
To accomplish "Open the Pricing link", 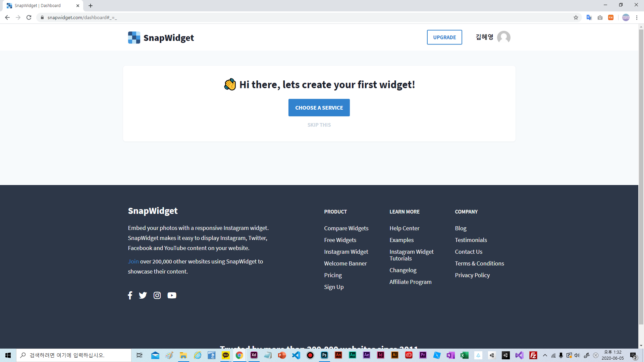I will click(333, 275).
